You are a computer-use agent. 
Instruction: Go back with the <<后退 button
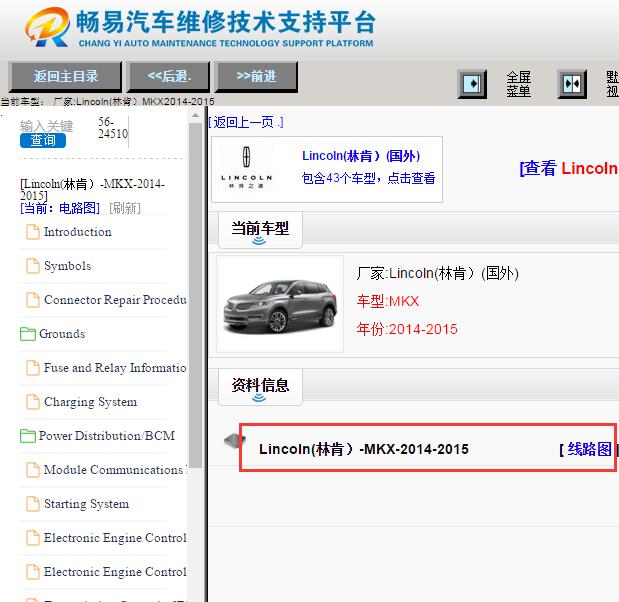169,77
